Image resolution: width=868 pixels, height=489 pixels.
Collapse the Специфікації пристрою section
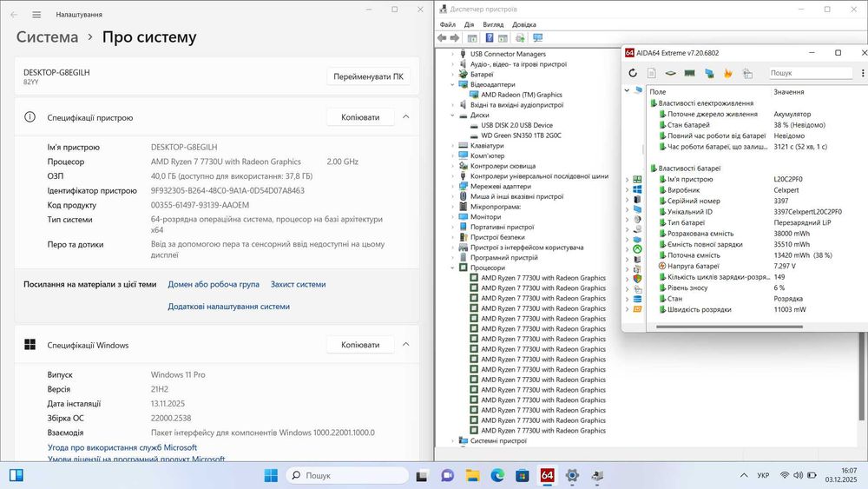coord(405,117)
